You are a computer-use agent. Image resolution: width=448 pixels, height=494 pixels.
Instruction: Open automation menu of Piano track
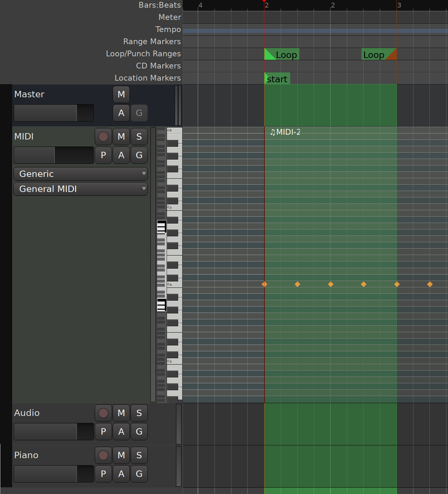[121, 474]
